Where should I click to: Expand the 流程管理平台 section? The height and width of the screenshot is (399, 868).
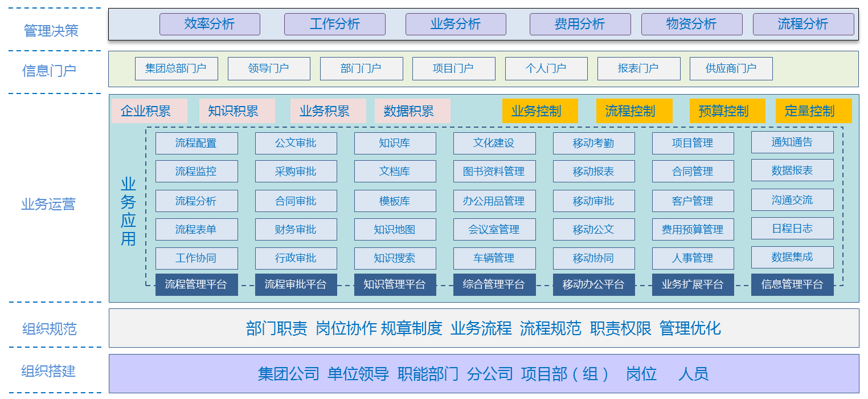196,284
